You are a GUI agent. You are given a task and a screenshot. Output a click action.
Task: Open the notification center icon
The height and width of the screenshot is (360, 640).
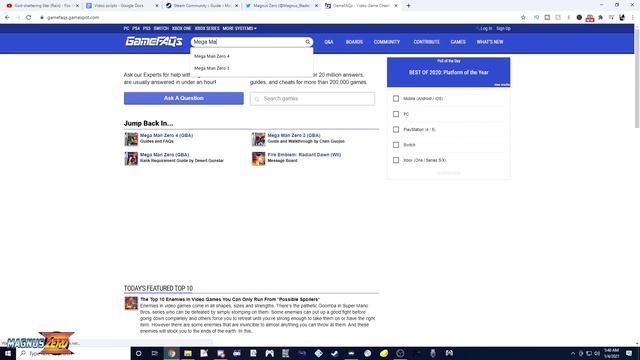click(x=629, y=353)
